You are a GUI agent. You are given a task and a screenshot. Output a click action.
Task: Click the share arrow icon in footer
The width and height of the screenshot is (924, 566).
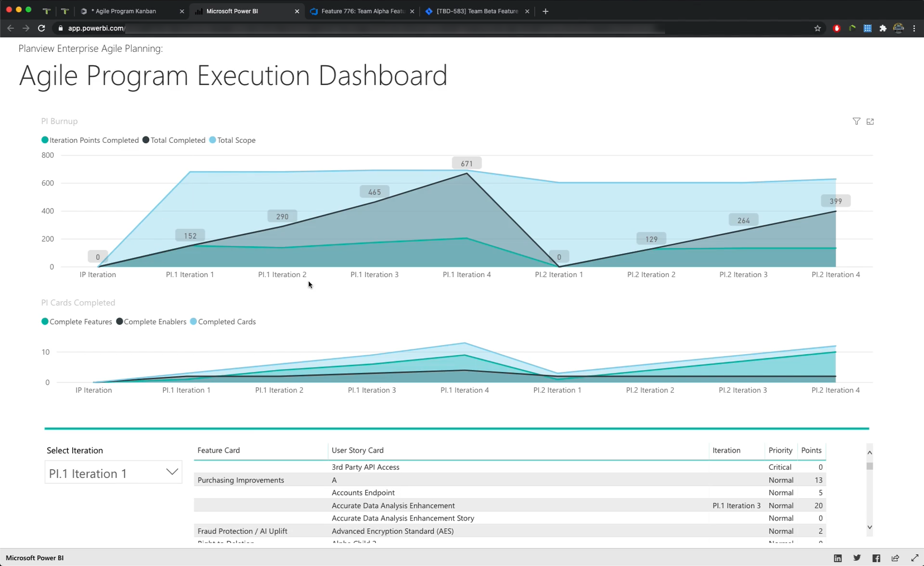point(895,558)
